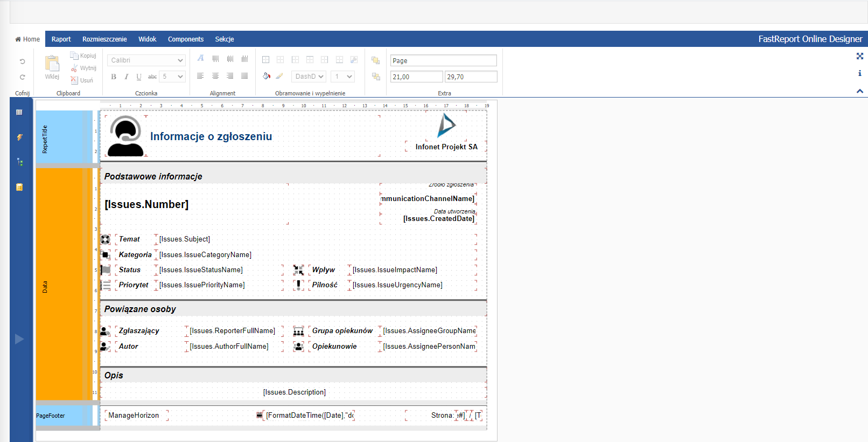Click the Wytnij cut button
Viewport: 868px width, 442px height.
coord(83,68)
